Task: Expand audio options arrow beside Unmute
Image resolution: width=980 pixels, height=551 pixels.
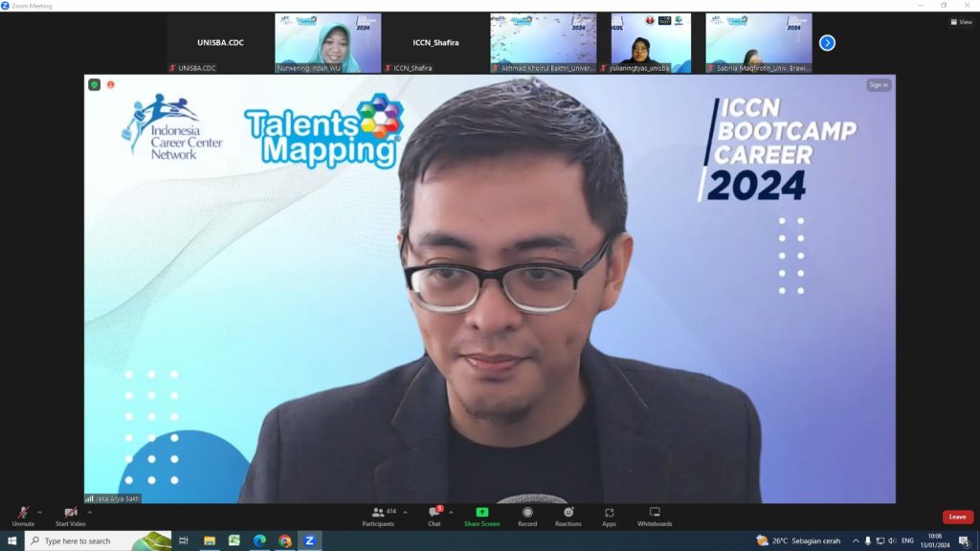Action: point(39,512)
